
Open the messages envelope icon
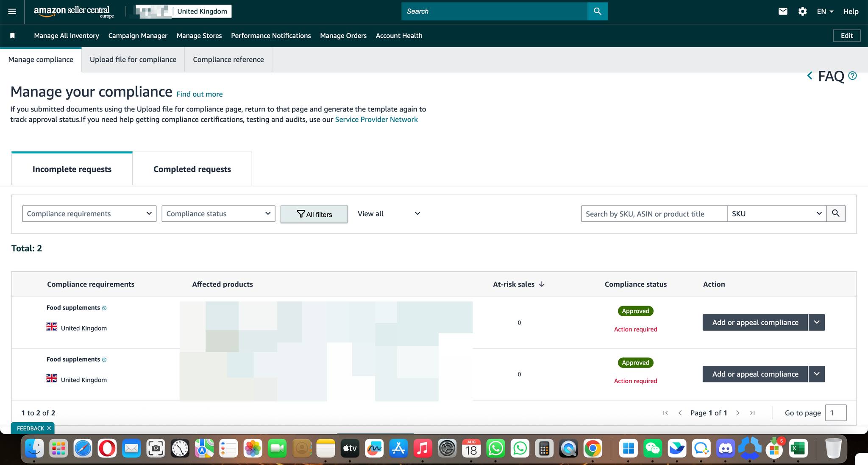782,11
